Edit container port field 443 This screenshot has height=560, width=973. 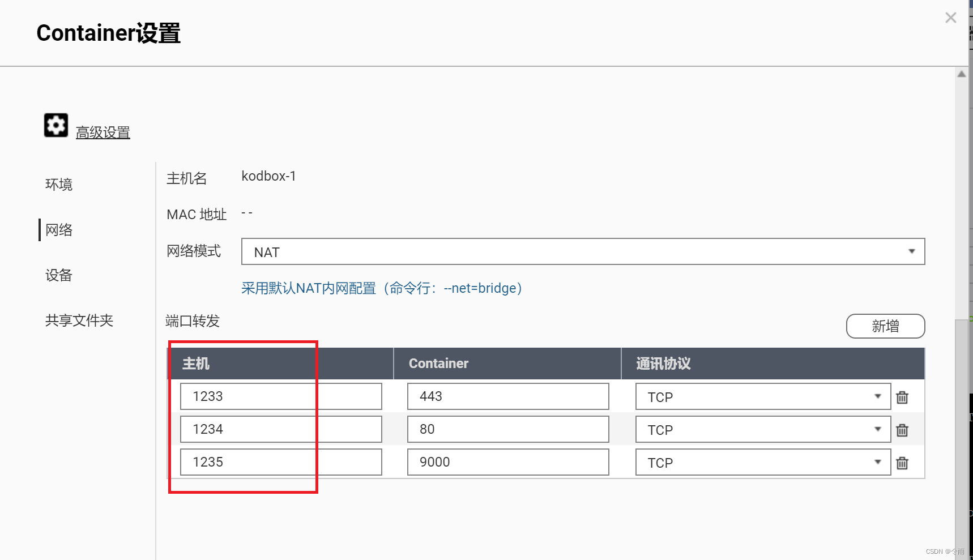coord(508,396)
